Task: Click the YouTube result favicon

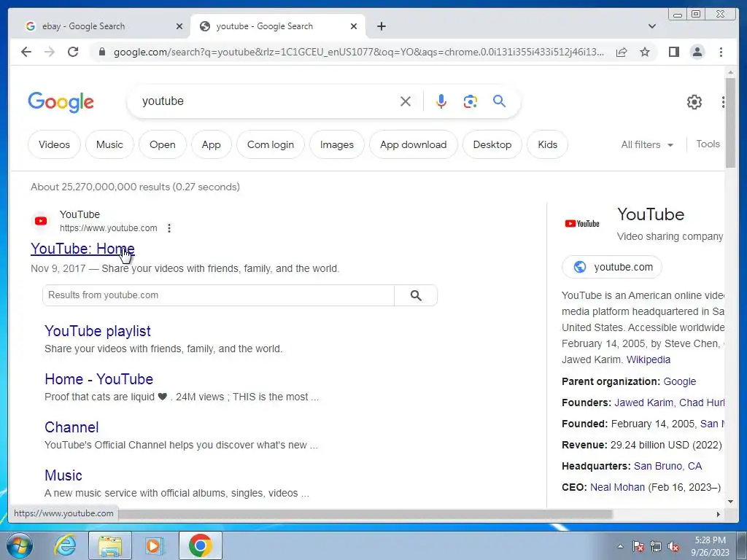Action: pyautogui.click(x=41, y=221)
